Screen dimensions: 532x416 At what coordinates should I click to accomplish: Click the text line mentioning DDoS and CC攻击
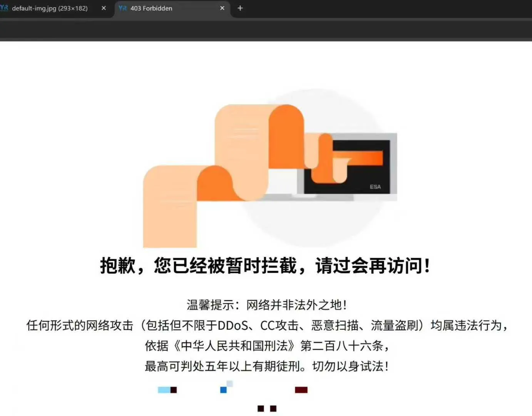click(x=266, y=325)
